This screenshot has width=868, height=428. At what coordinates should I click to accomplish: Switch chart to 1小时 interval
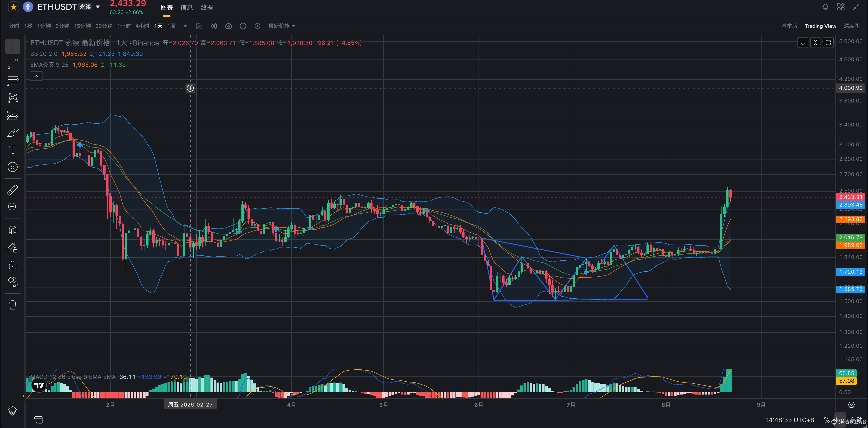124,26
